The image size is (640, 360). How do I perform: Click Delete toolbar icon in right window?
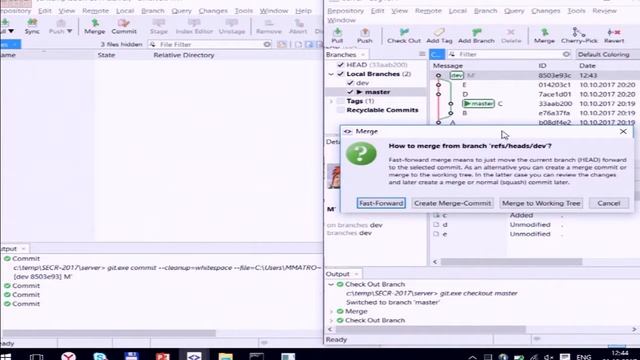click(511, 36)
